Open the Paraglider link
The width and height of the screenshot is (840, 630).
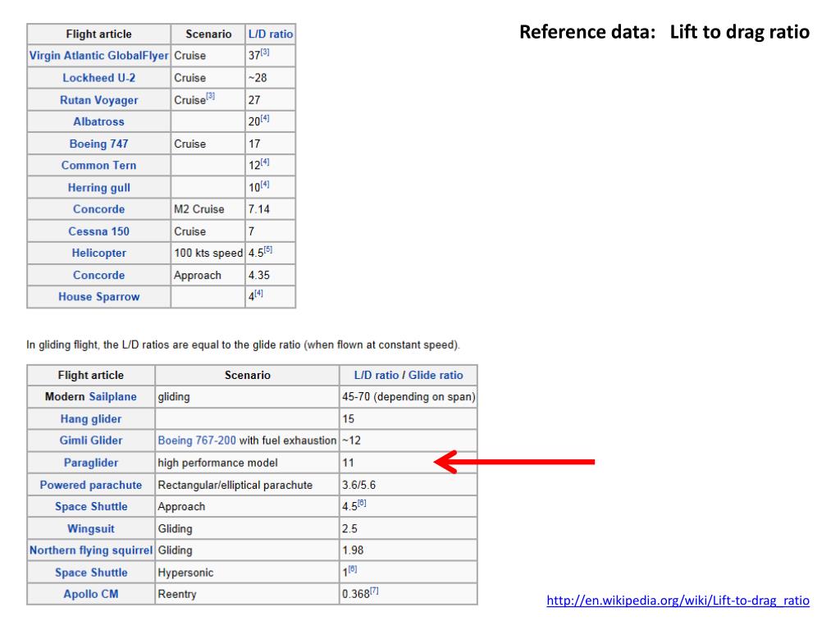[90, 463]
